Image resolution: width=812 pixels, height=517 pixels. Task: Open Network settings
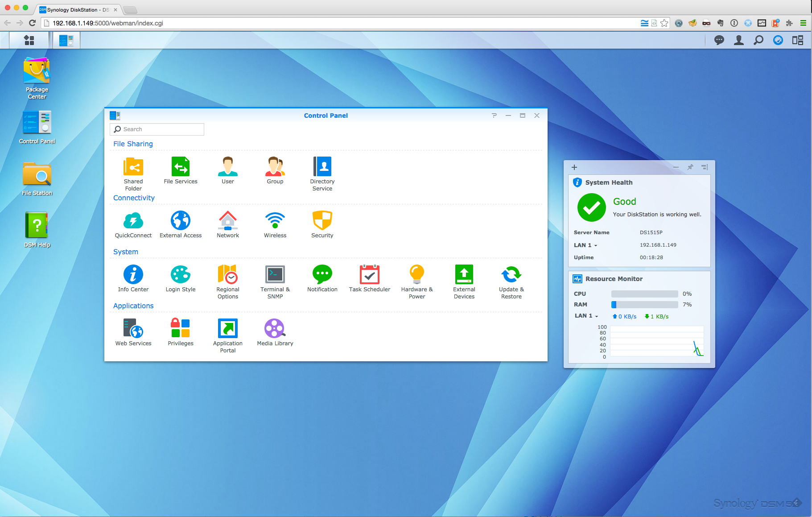228,224
